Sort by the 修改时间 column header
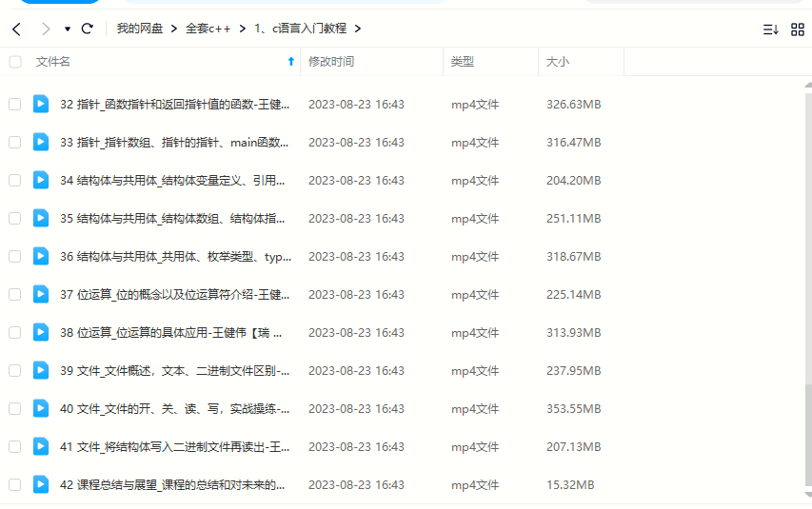This screenshot has width=812, height=509. coord(331,62)
